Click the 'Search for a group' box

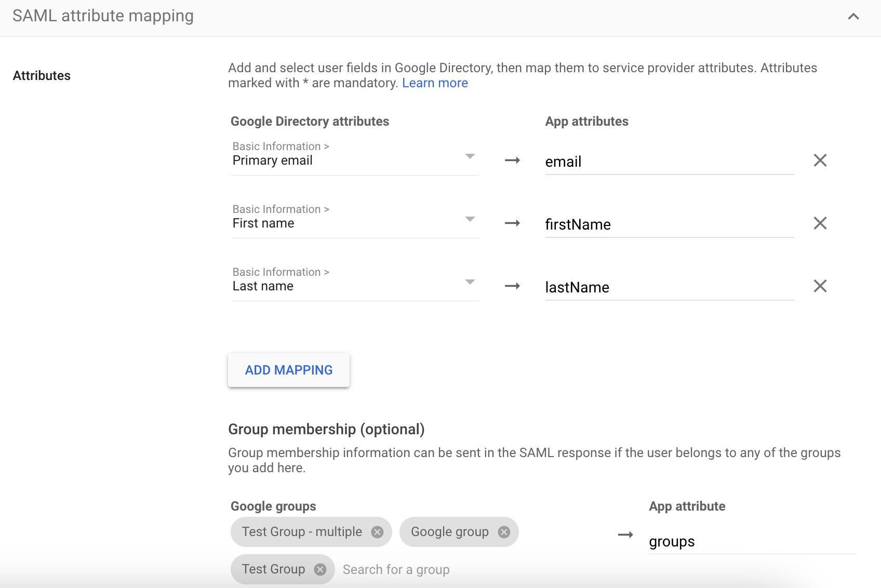coord(396,570)
